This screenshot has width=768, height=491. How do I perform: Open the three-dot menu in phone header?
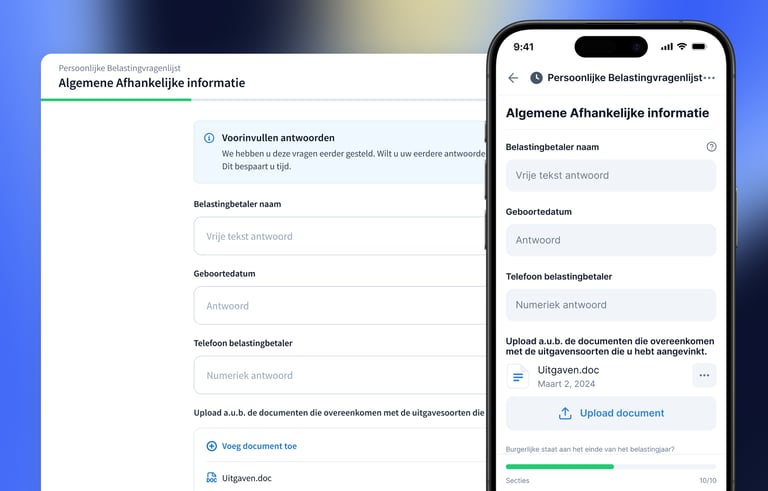click(x=709, y=78)
